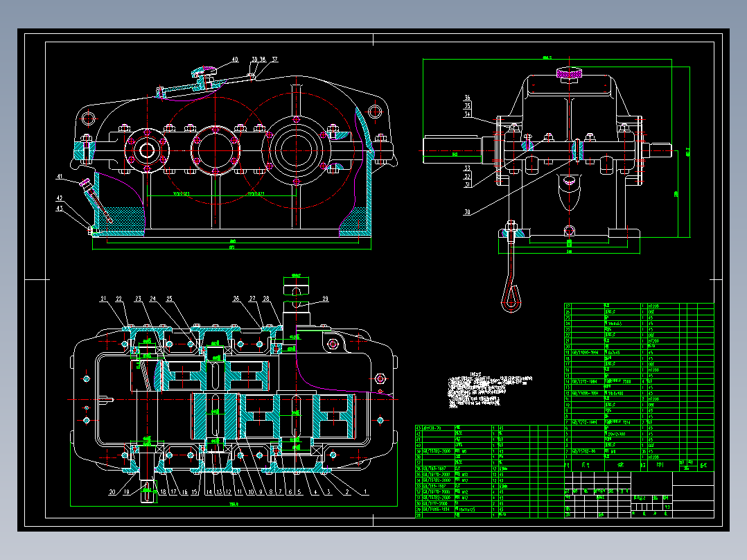This screenshot has width=747, height=560.
Task: Click callout label 19 under the top view
Action: [126, 492]
